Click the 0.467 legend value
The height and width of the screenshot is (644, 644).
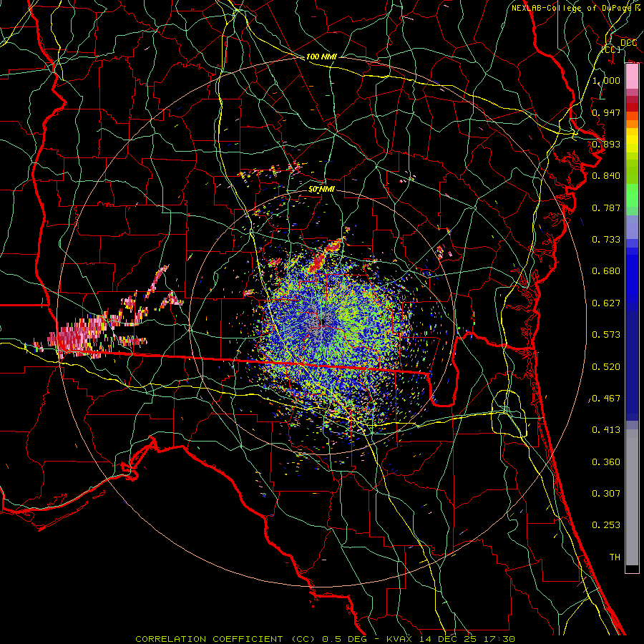pos(606,399)
